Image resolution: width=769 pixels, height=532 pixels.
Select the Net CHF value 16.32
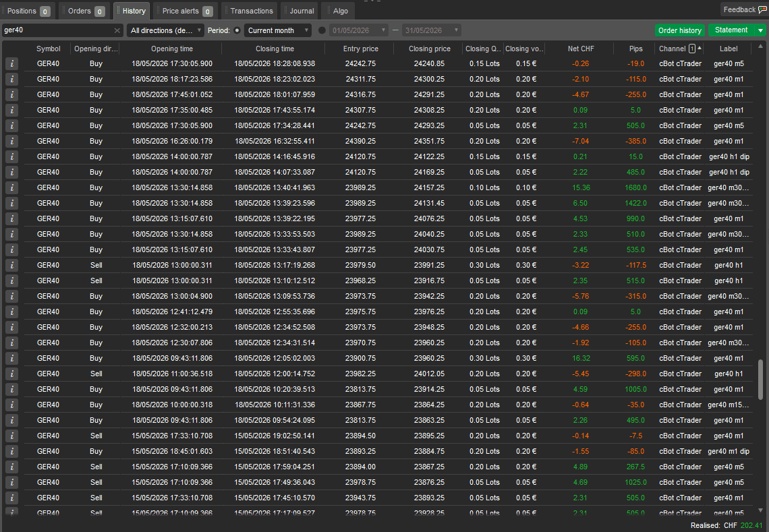pos(581,359)
